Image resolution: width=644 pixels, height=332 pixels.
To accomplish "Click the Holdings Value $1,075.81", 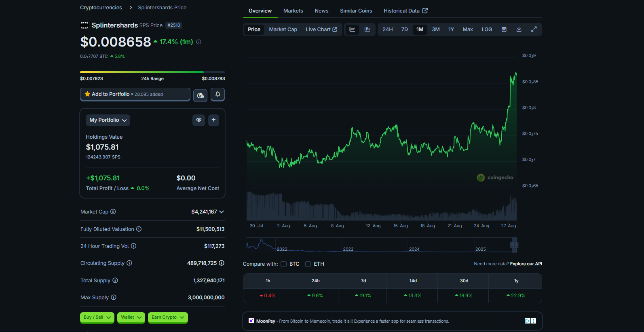I will [102, 147].
